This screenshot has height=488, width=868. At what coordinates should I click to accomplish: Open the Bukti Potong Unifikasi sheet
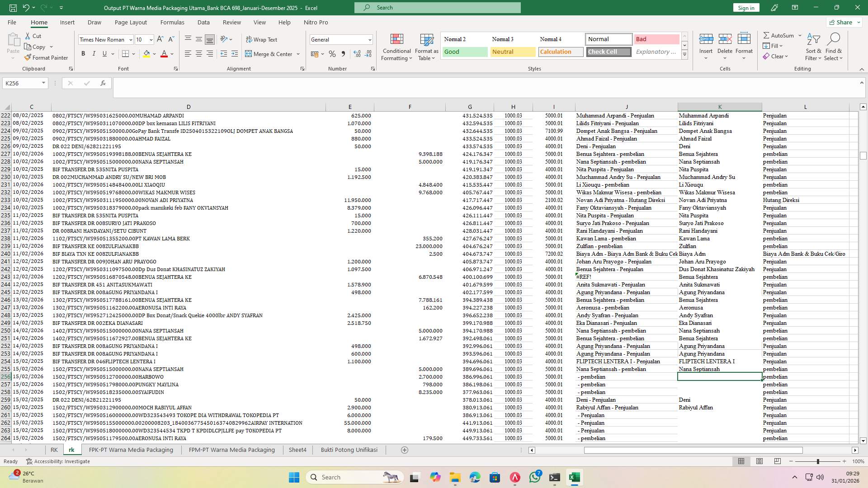click(349, 450)
